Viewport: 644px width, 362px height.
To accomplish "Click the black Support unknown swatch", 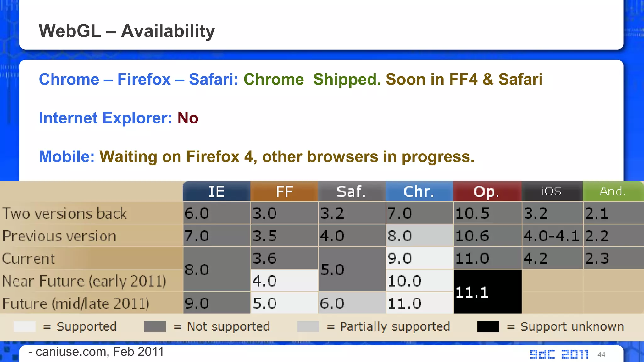I will [488, 326].
